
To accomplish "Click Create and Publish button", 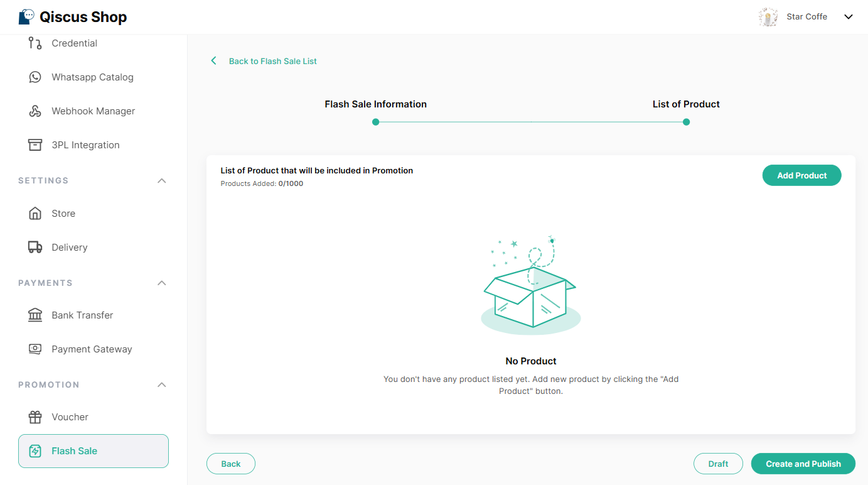I will point(803,464).
